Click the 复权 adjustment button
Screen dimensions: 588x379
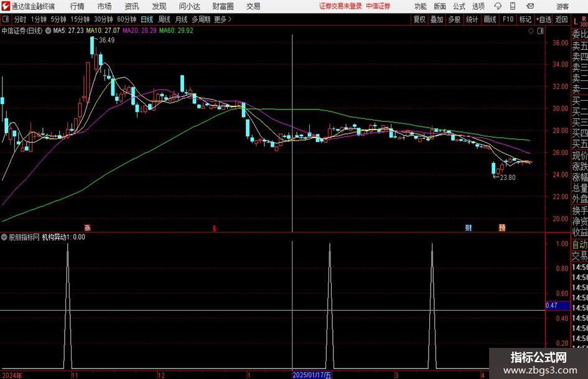[x=419, y=19]
